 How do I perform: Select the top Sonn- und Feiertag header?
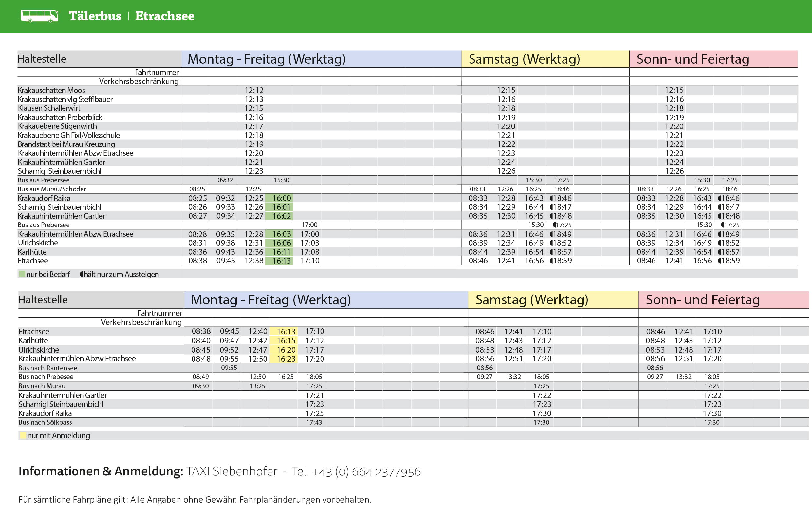pos(692,59)
